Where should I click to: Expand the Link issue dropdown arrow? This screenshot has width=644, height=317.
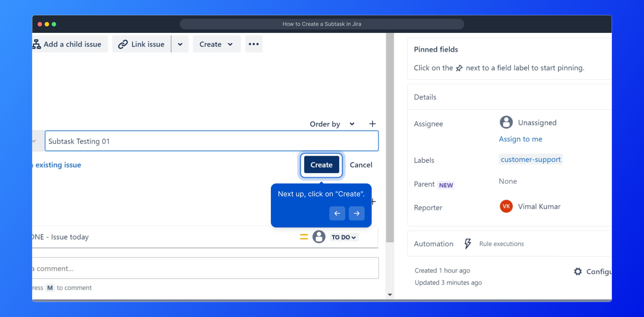180,44
